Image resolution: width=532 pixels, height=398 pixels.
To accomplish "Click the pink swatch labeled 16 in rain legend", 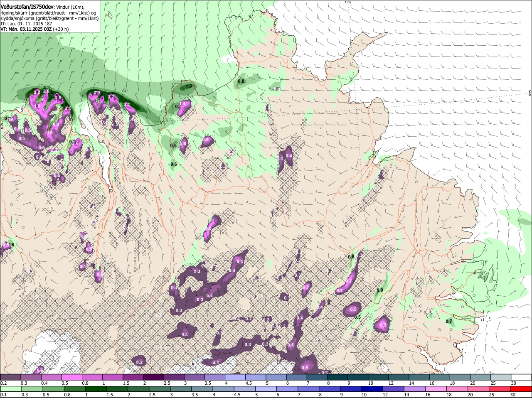I will (436, 389).
